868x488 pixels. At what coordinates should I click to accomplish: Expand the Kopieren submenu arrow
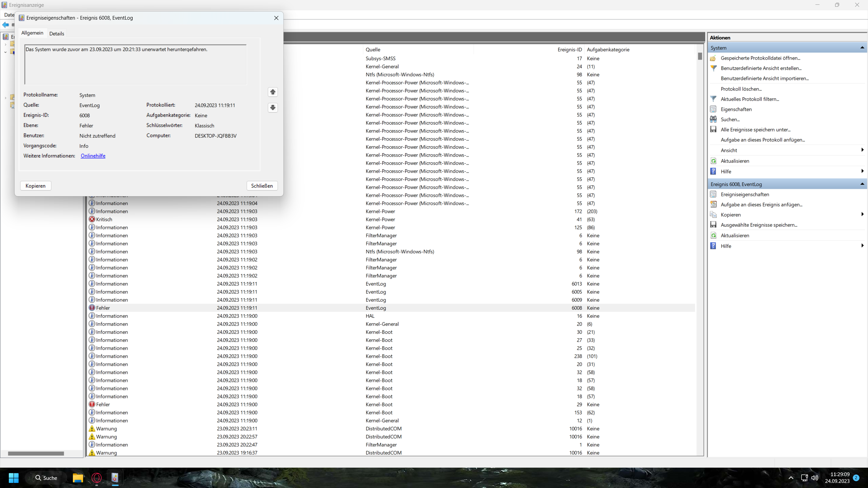[862, 215]
